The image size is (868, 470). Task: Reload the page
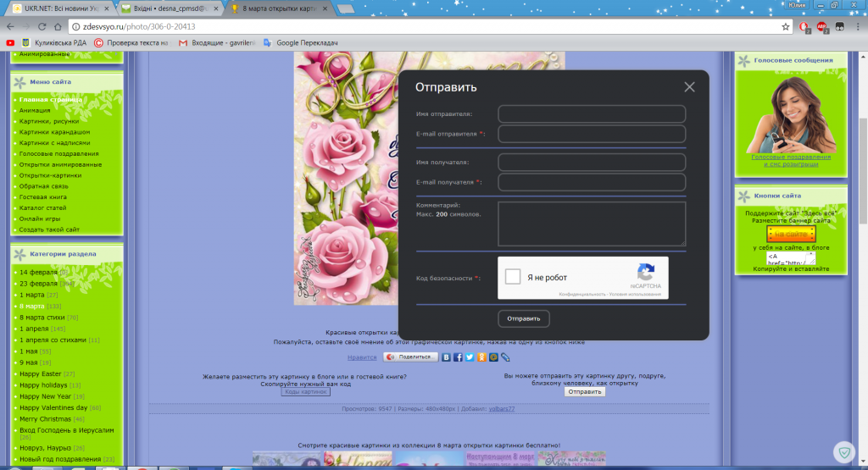point(42,26)
